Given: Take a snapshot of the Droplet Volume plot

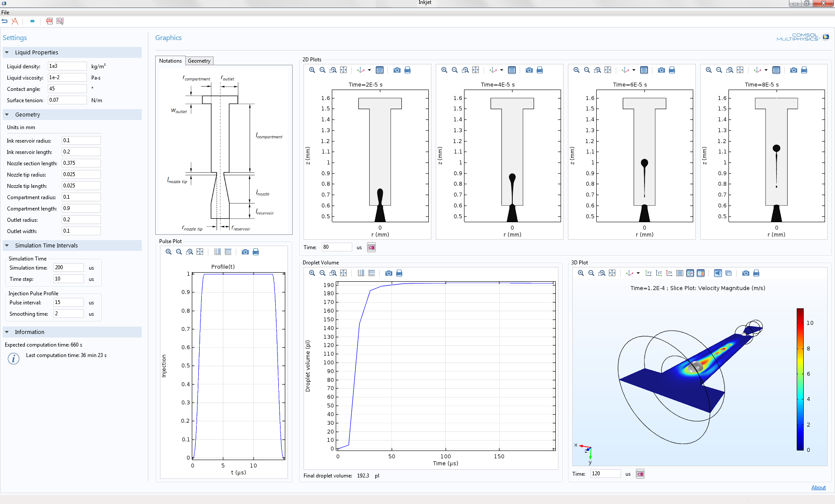Looking at the screenshot, I should [389, 273].
